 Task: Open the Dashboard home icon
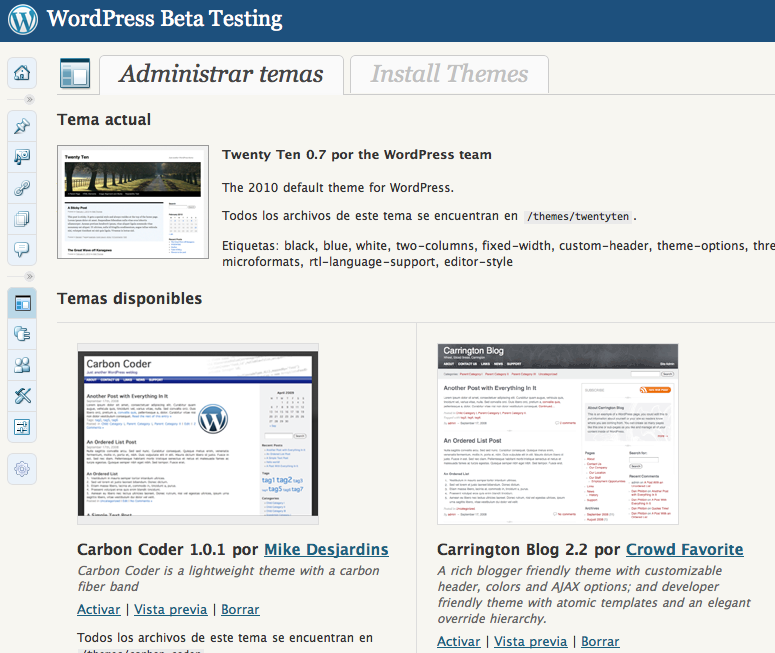tap(22, 73)
